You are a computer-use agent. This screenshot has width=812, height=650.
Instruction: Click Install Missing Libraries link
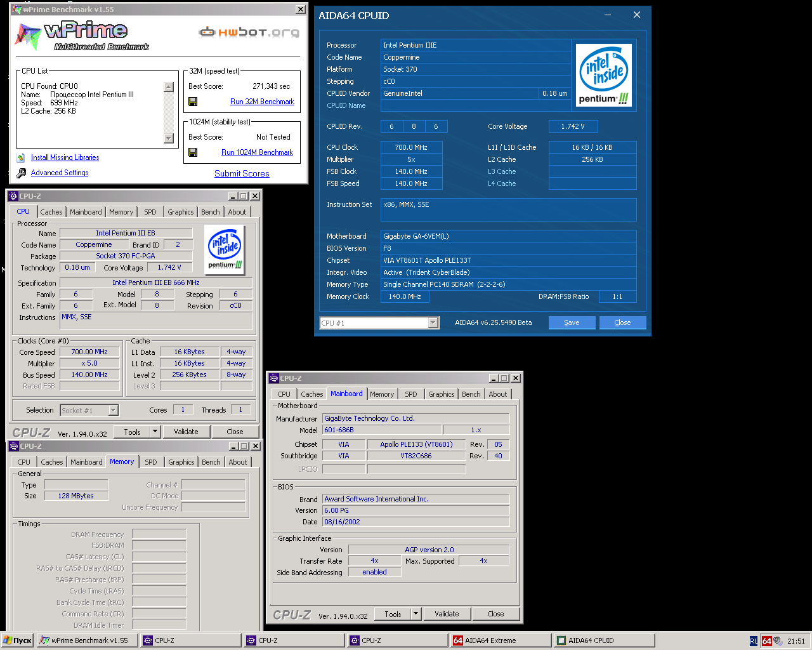pyautogui.click(x=65, y=157)
